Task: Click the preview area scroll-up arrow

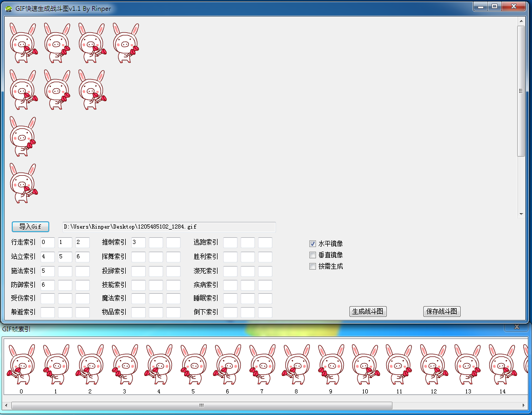Action: pyautogui.click(x=521, y=22)
